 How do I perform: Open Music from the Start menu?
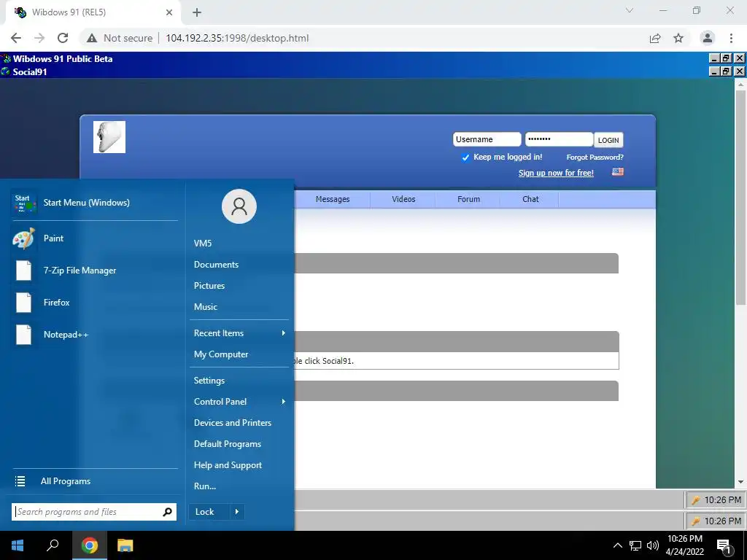(x=205, y=307)
